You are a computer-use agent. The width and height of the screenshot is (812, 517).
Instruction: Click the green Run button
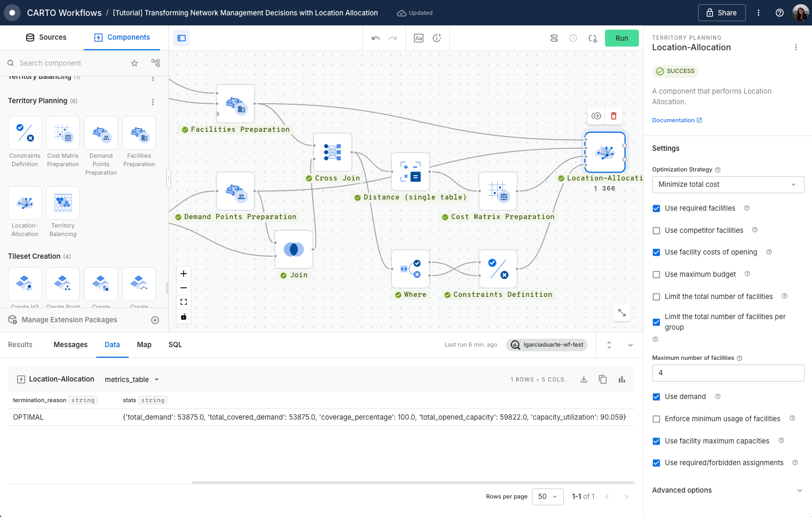621,38
